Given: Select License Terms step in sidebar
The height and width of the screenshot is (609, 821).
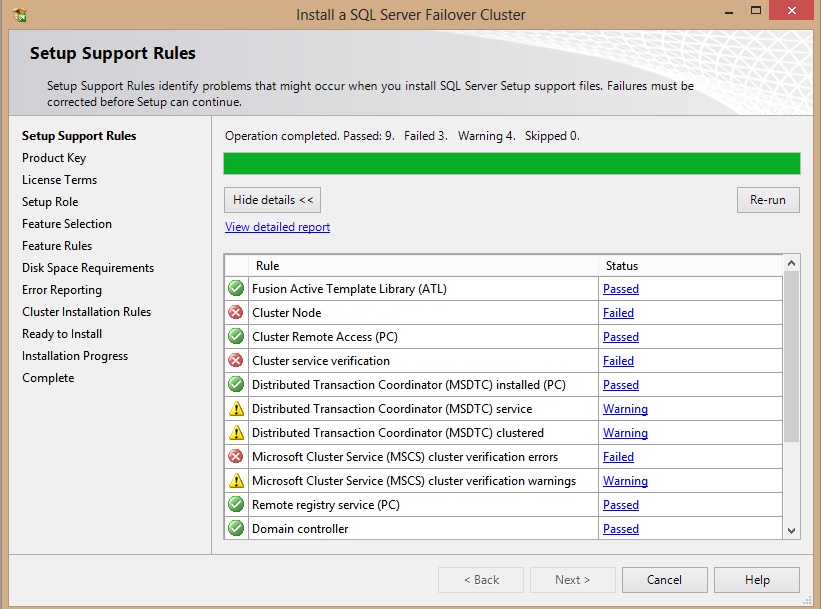Looking at the screenshot, I should 60,180.
